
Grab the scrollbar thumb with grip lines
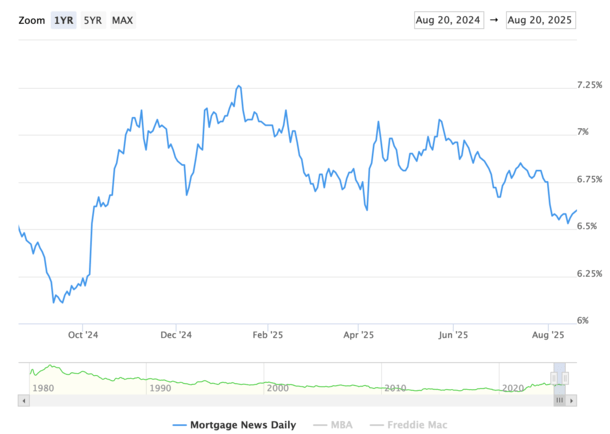[559, 401]
